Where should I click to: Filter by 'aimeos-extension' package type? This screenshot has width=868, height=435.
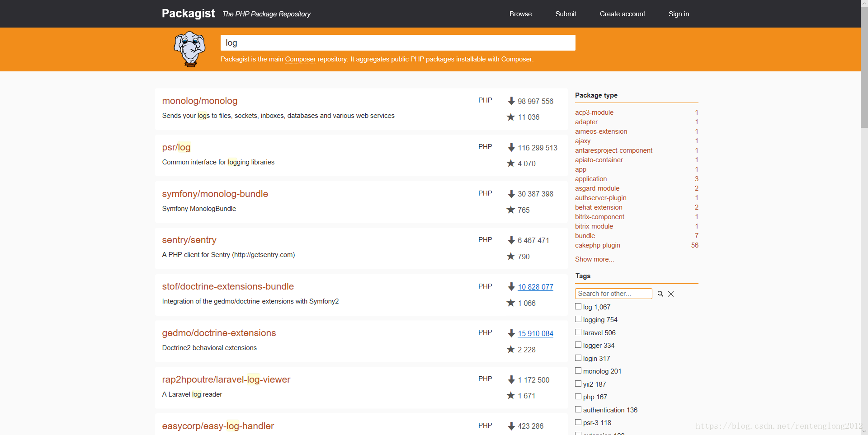(x=601, y=131)
